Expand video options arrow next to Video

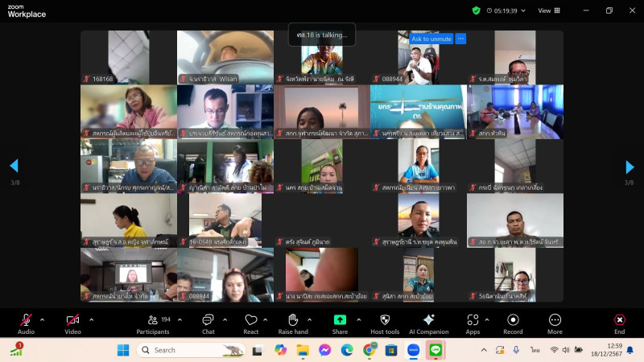[x=92, y=319]
